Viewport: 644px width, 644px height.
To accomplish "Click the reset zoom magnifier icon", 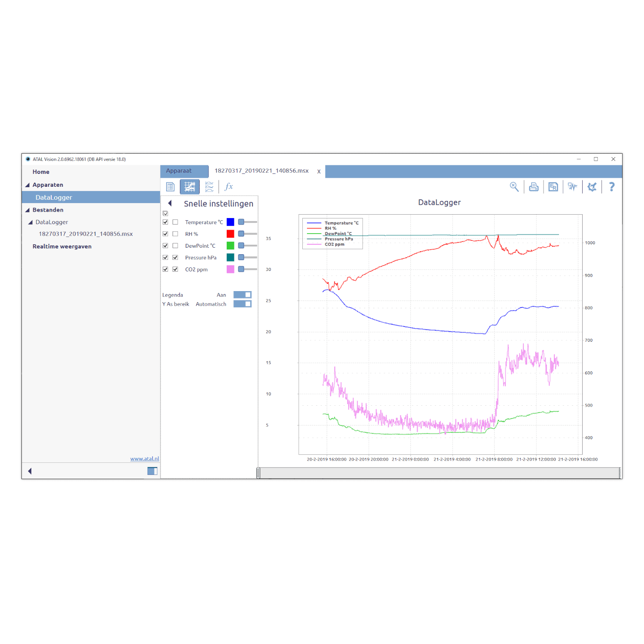I will click(514, 187).
